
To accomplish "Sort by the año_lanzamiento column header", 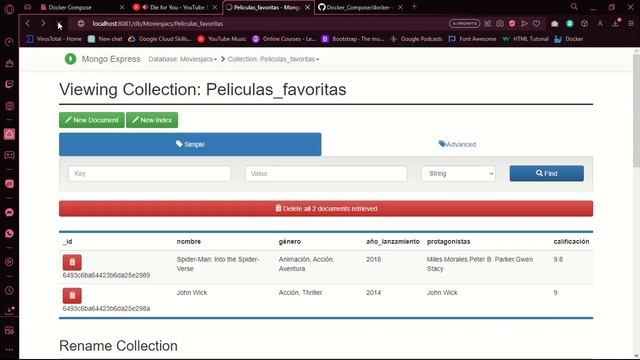I will (393, 242).
